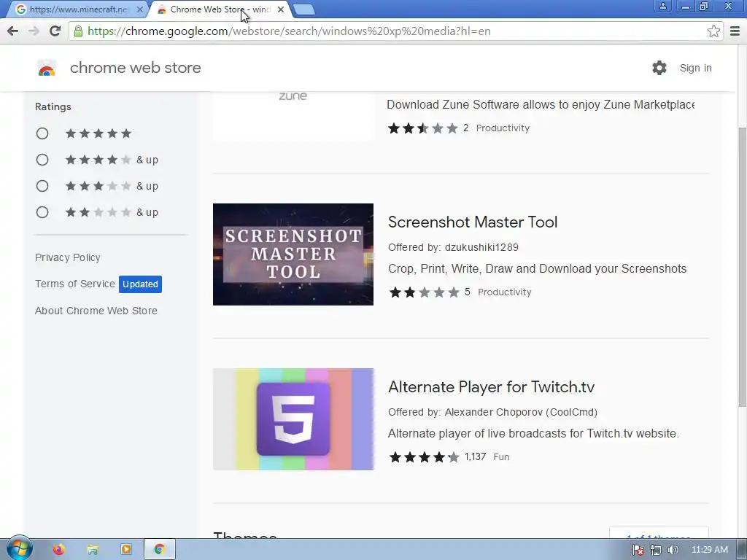This screenshot has width=747, height=560.
Task: Click the Ratings filter heading
Action: coord(53,106)
